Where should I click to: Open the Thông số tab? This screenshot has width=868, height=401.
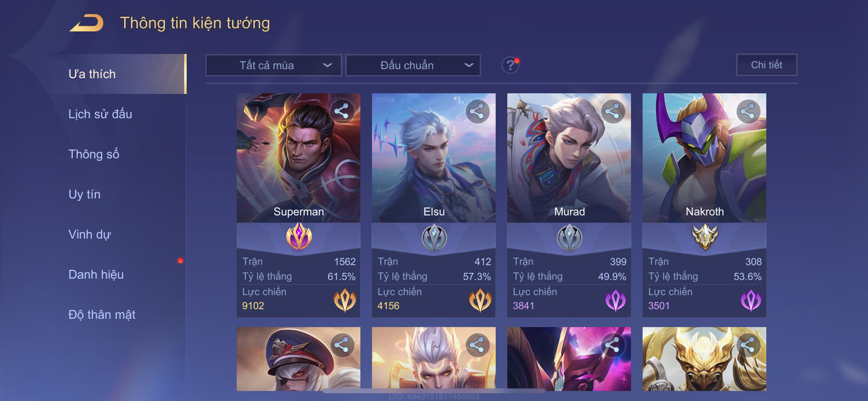(x=94, y=154)
